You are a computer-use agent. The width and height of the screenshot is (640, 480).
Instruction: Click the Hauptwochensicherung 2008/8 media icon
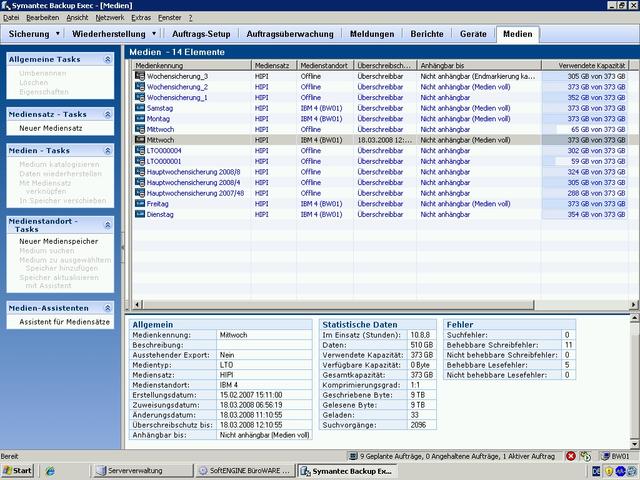(x=140, y=171)
